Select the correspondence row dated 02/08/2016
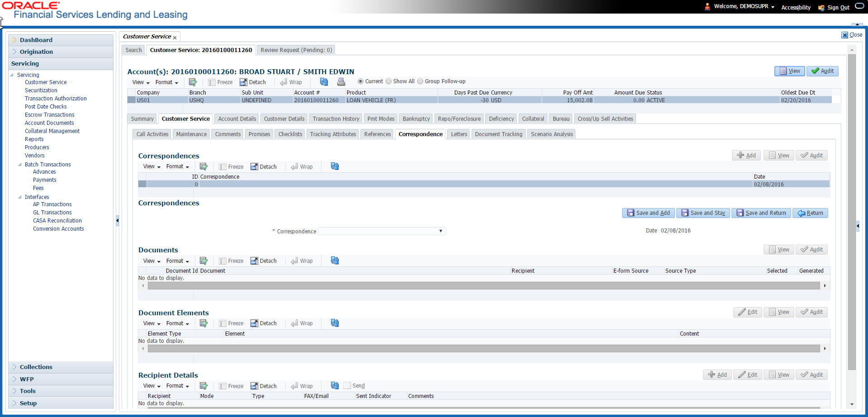Screen dimensions: 868x417 (x=484, y=184)
